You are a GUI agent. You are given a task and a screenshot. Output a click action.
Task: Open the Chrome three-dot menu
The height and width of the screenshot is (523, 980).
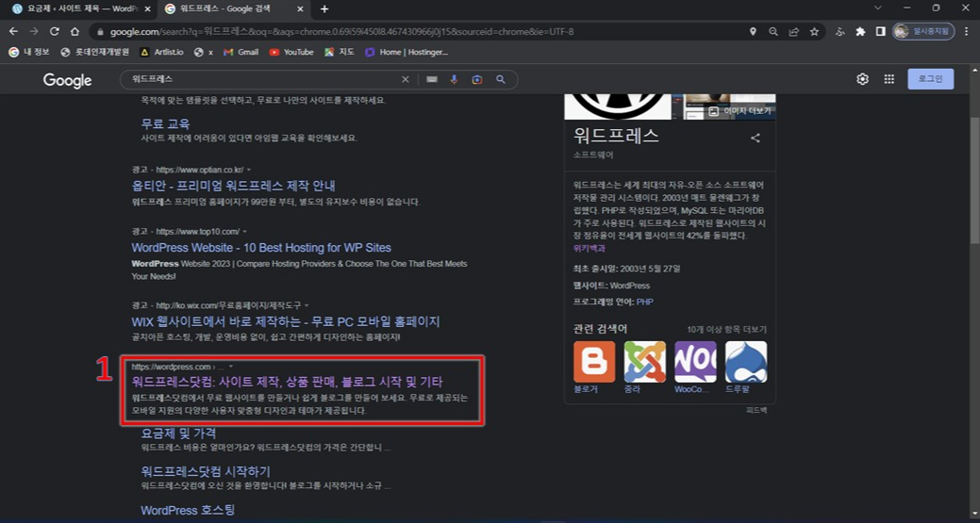(x=966, y=31)
